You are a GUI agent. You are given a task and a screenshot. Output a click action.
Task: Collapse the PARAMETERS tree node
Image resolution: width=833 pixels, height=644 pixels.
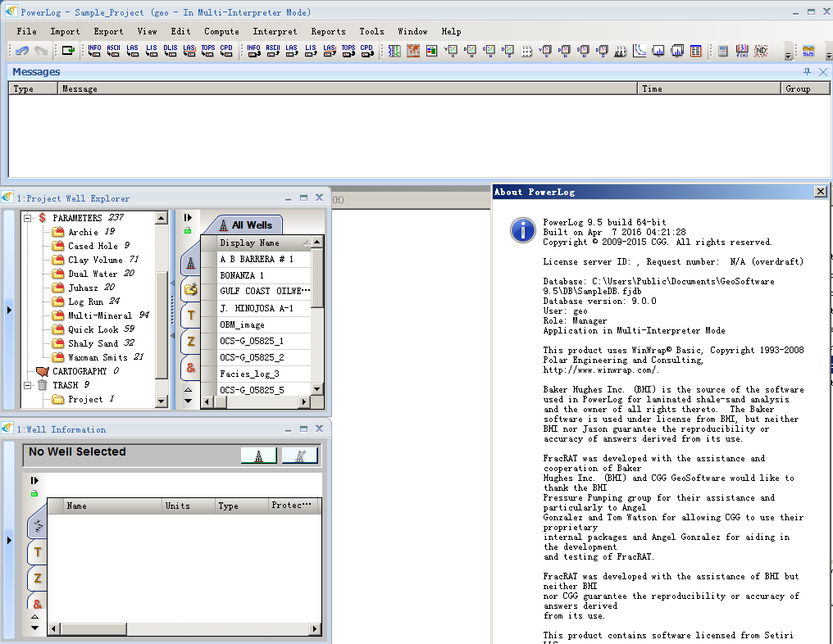coord(28,218)
